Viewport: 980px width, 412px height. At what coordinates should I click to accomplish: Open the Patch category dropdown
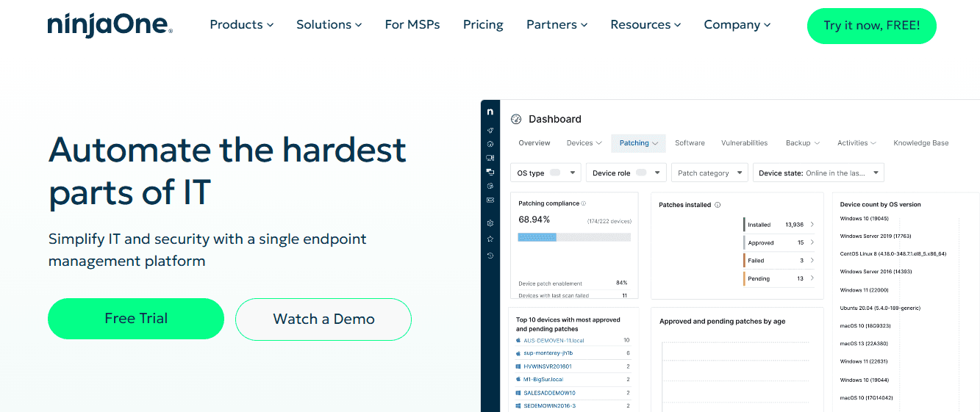(709, 173)
